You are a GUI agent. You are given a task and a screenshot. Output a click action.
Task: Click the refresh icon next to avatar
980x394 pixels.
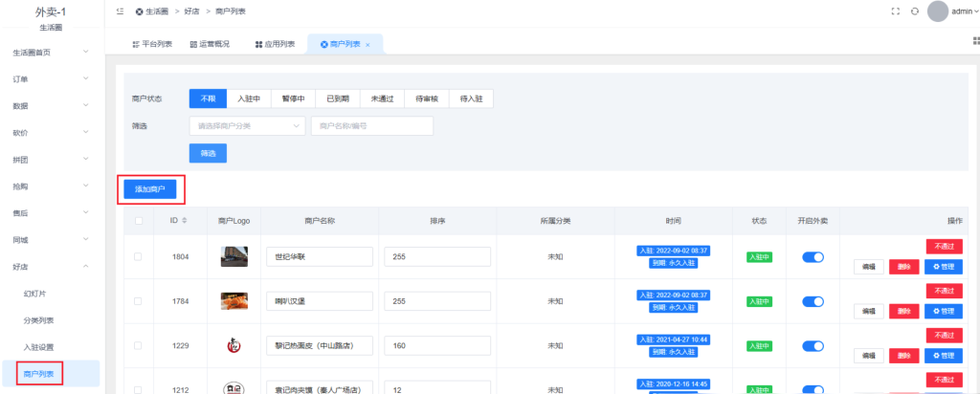point(915,11)
